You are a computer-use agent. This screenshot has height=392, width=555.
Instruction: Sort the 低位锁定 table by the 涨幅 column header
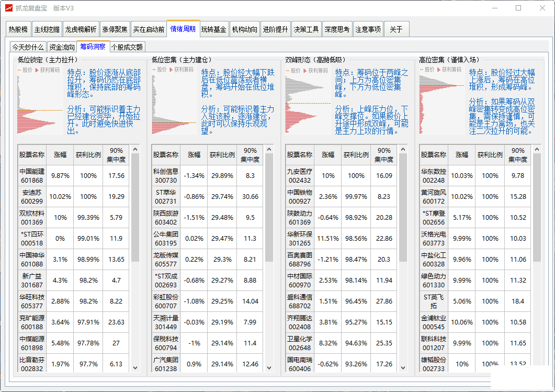pos(60,155)
